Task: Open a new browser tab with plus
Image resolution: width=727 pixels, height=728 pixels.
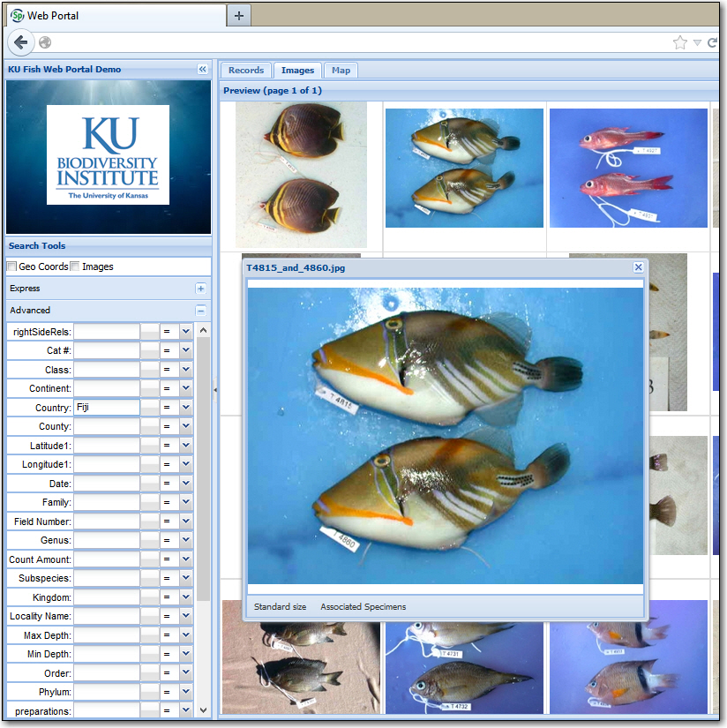Action: point(239,16)
